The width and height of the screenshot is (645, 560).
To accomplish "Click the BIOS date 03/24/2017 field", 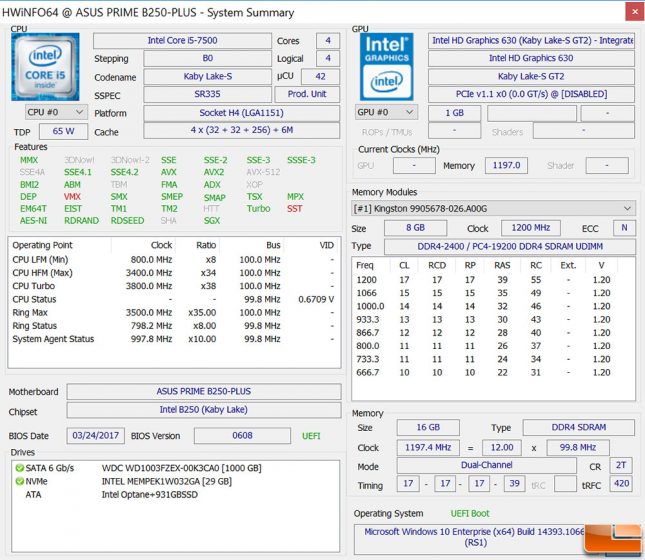I will click(95, 436).
